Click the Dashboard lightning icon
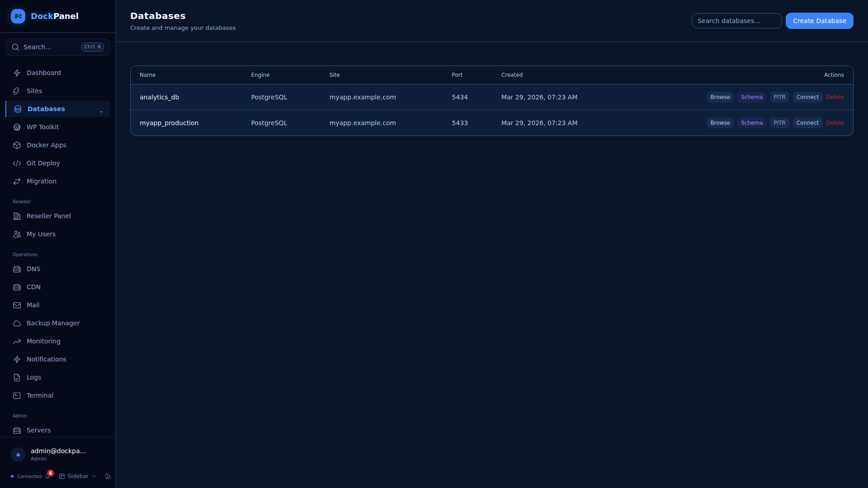 17,73
